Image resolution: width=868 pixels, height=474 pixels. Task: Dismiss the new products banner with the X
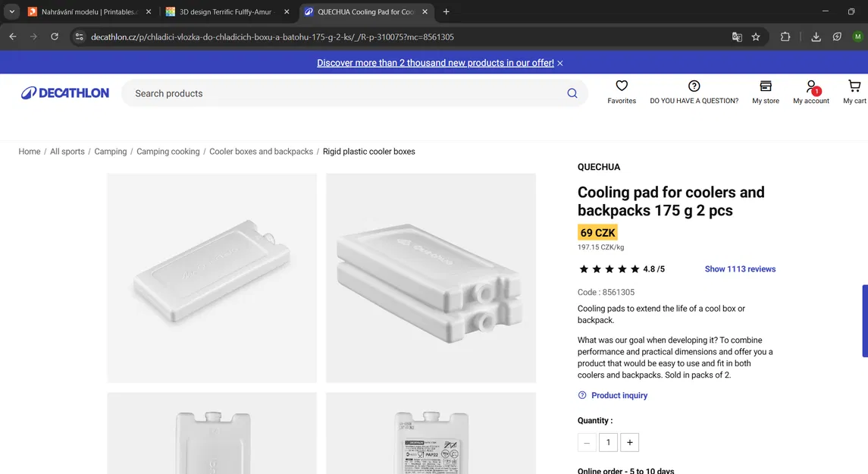tap(559, 62)
